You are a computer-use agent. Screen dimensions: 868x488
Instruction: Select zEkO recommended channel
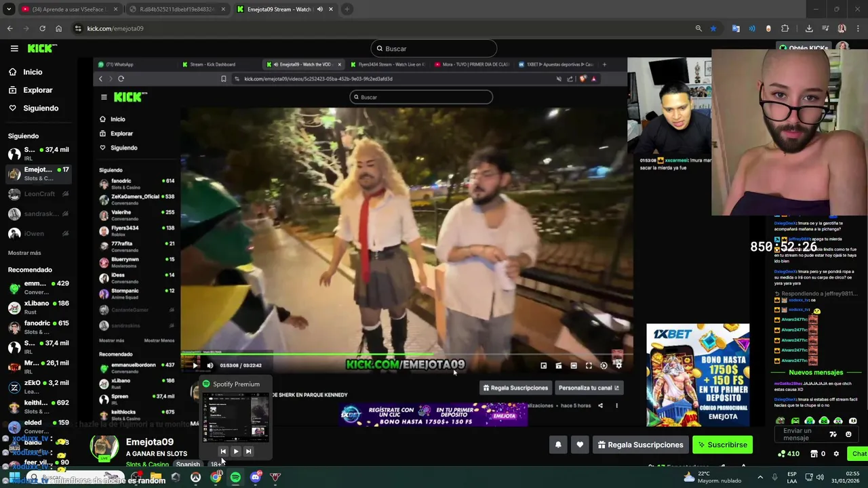point(39,387)
